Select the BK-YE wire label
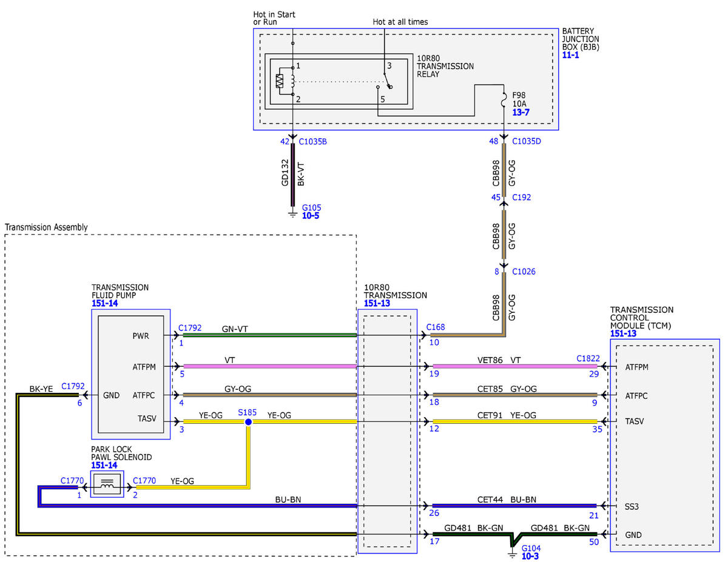 click(x=42, y=389)
